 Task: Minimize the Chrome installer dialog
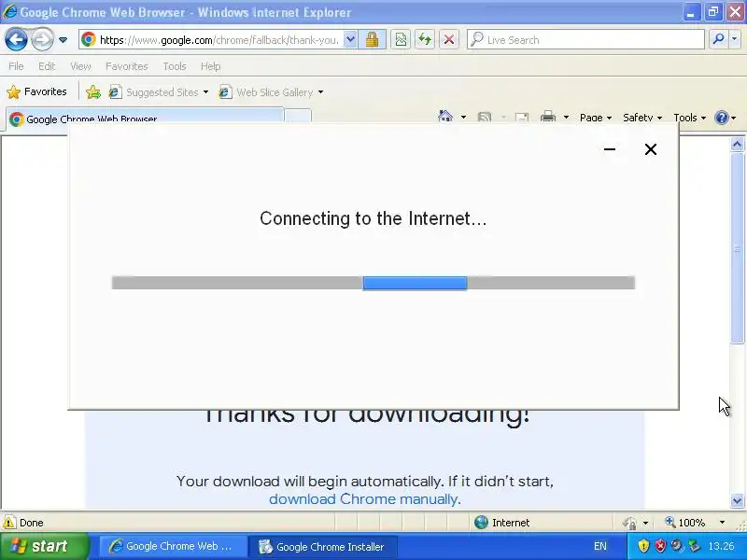610,149
